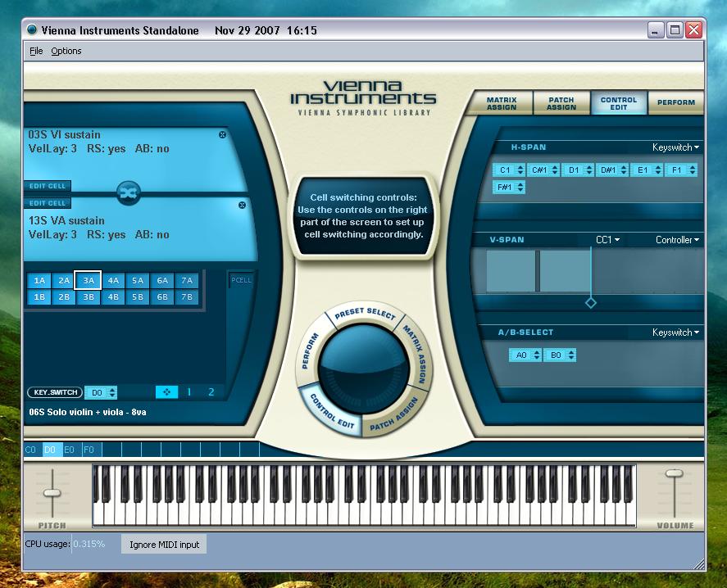Select cell 3A in the matrix grid
The image size is (727, 588).
click(88, 280)
